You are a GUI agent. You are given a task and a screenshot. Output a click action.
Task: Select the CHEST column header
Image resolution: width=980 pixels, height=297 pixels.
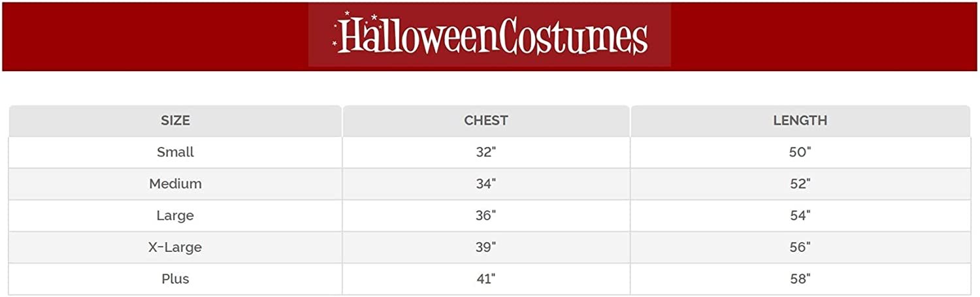click(x=485, y=121)
